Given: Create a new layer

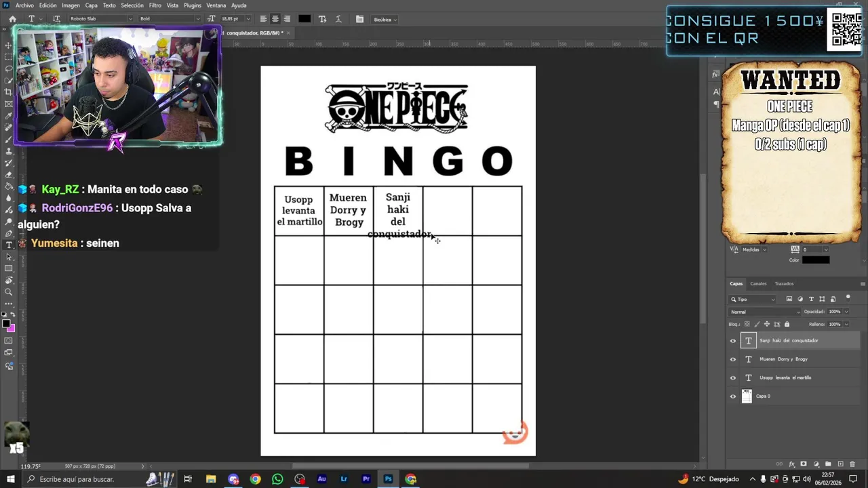Looking at the screenshot, I should point(840,464).
